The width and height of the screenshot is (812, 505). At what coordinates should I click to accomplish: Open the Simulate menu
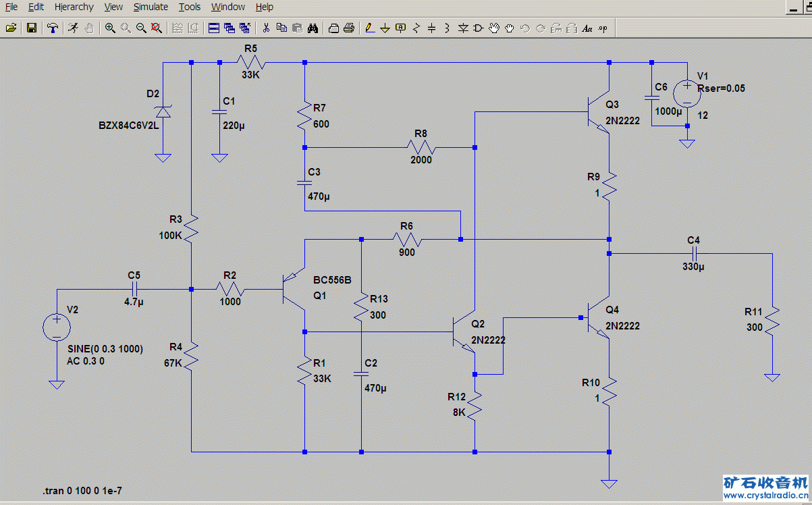pyautogui.click(x=151, y=7)
